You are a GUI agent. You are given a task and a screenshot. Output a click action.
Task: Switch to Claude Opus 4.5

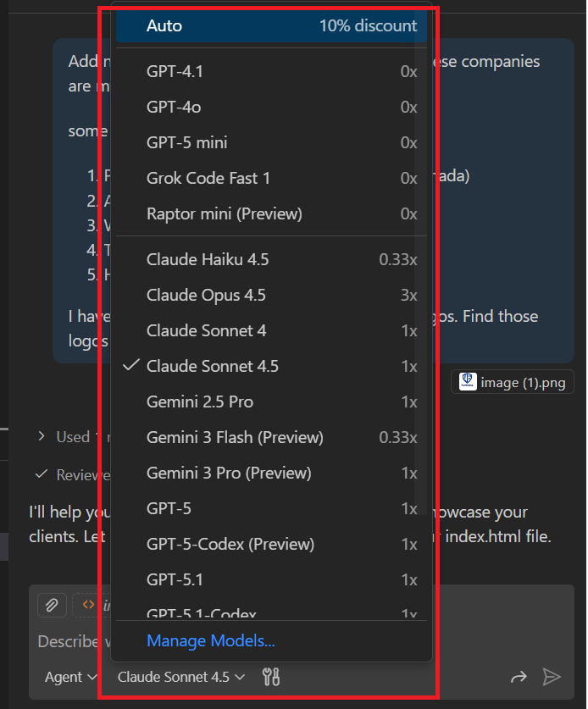(271, 296)
